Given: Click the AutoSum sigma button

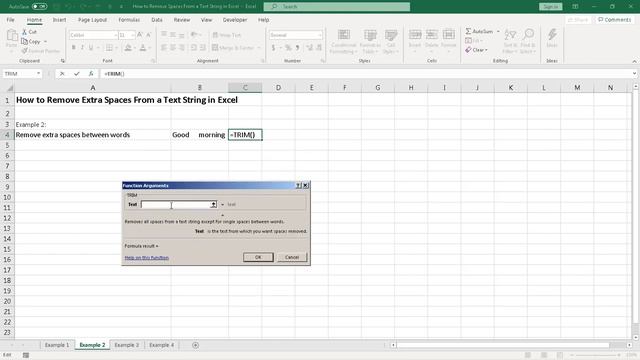Looking at the screenshot, I should click(479, 31).
